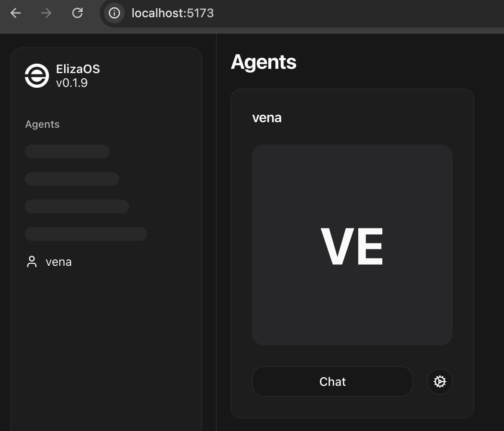The image size is (504, 431).
Task: View site information icon in address bar
Action: click(x=114, y=13)
